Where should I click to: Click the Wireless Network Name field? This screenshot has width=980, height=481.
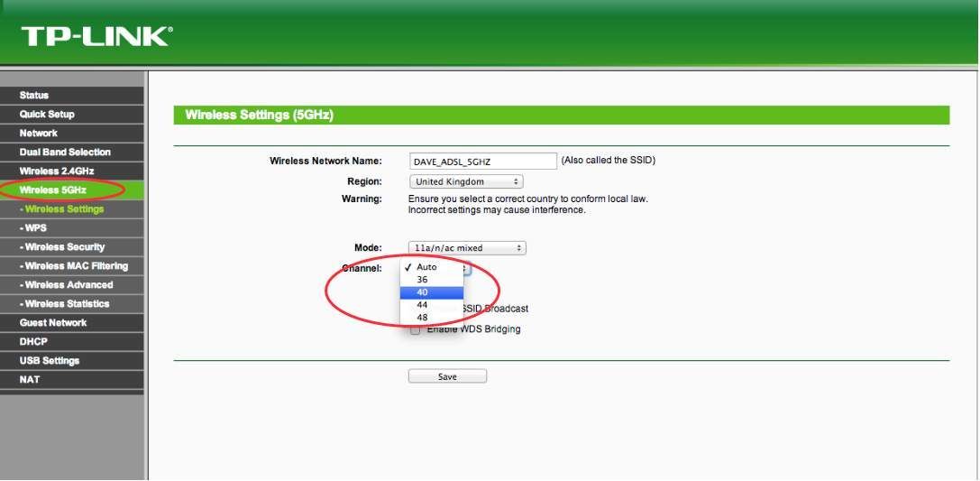click(x=483, y=162)
